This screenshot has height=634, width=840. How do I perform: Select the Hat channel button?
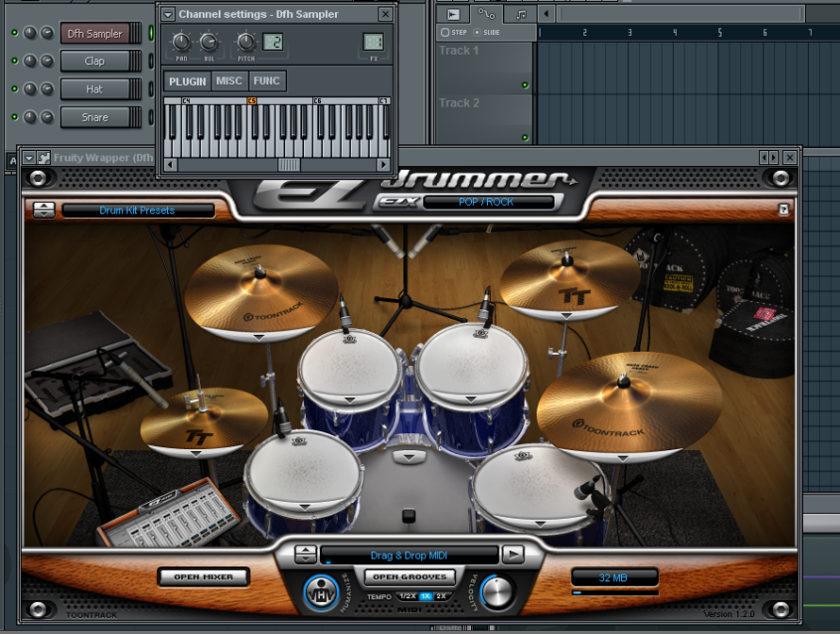point(94,89)
